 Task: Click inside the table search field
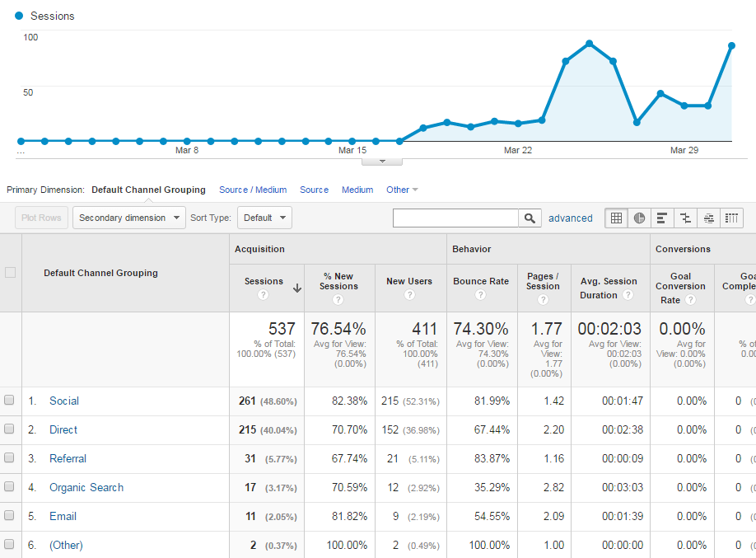pos(455,218)
